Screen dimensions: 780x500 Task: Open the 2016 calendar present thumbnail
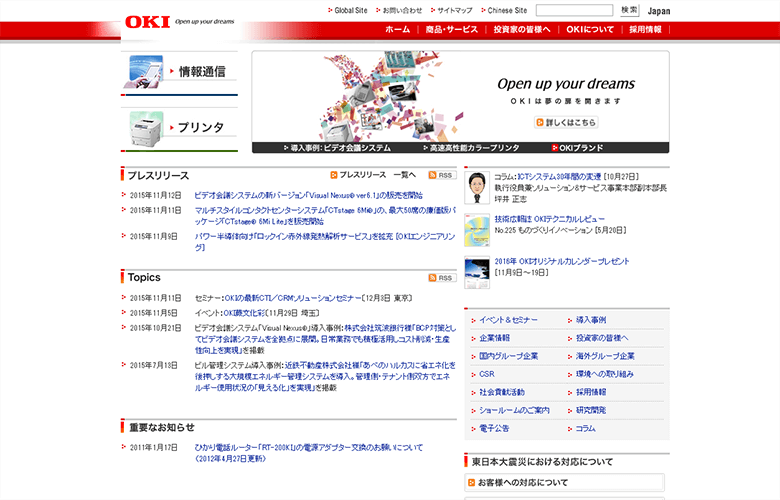point(477,272)
